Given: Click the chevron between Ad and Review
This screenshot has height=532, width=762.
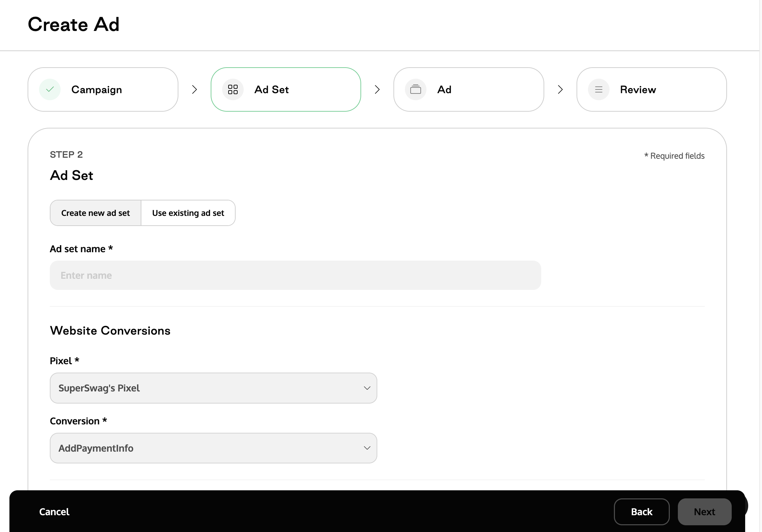Looking at the screenshot, I should pyautogui.click(x=560, y=89).
